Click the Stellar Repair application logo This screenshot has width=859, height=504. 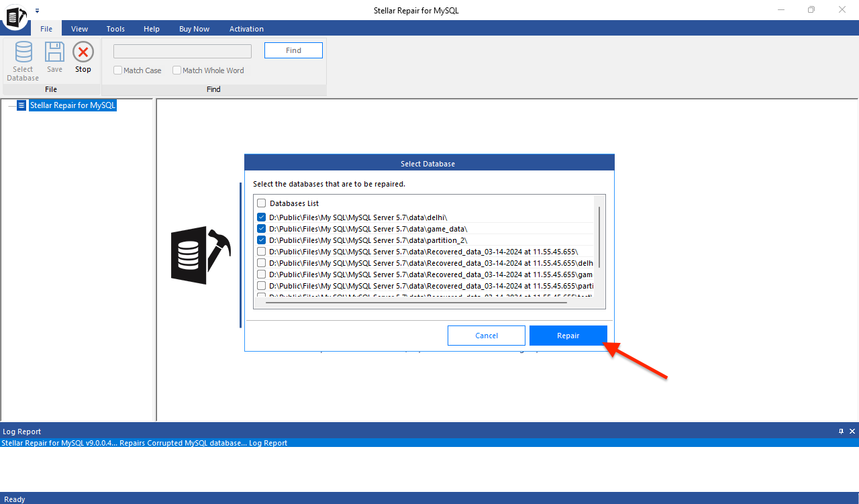click(x=15, y=16)
